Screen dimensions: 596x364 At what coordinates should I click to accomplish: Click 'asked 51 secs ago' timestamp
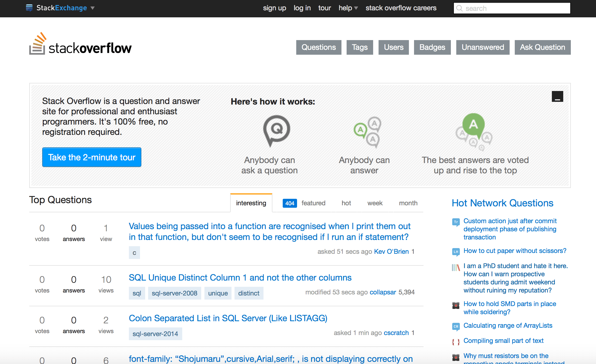[x=345, y=252]
